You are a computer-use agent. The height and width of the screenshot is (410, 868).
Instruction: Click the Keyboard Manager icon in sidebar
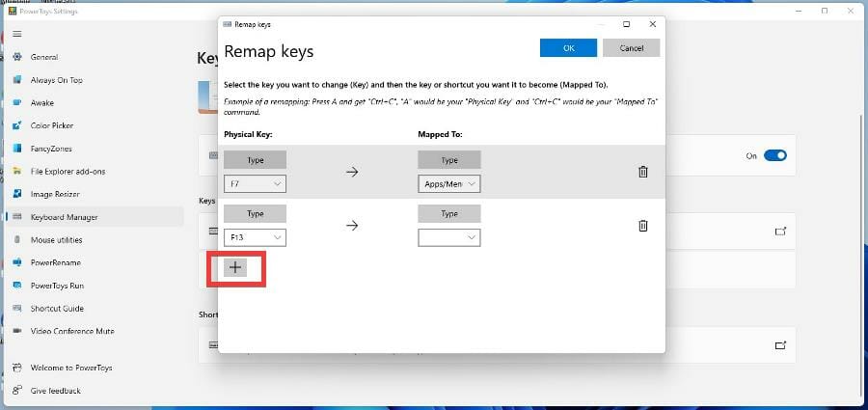17,217
